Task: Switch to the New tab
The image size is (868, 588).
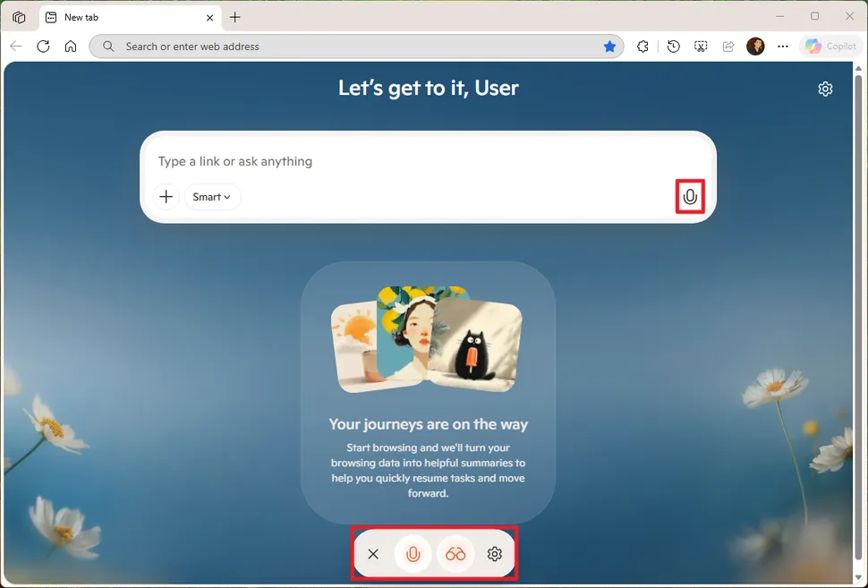Action: click(x=125, y=16)
